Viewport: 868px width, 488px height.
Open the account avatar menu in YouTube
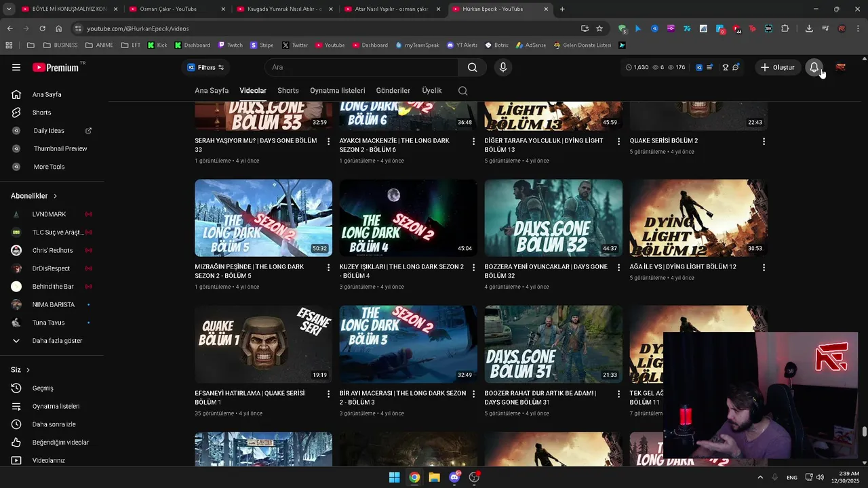pyautogui.click(x=841, y=67)
